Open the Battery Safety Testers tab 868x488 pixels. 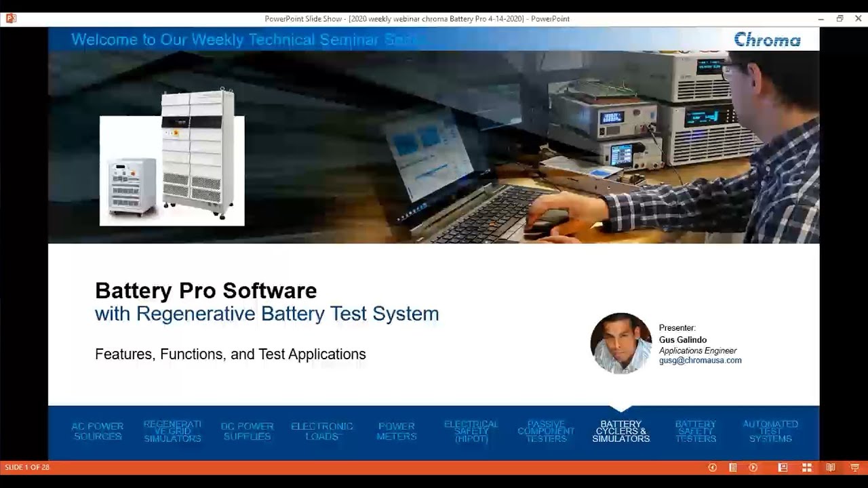pos(696,431)
